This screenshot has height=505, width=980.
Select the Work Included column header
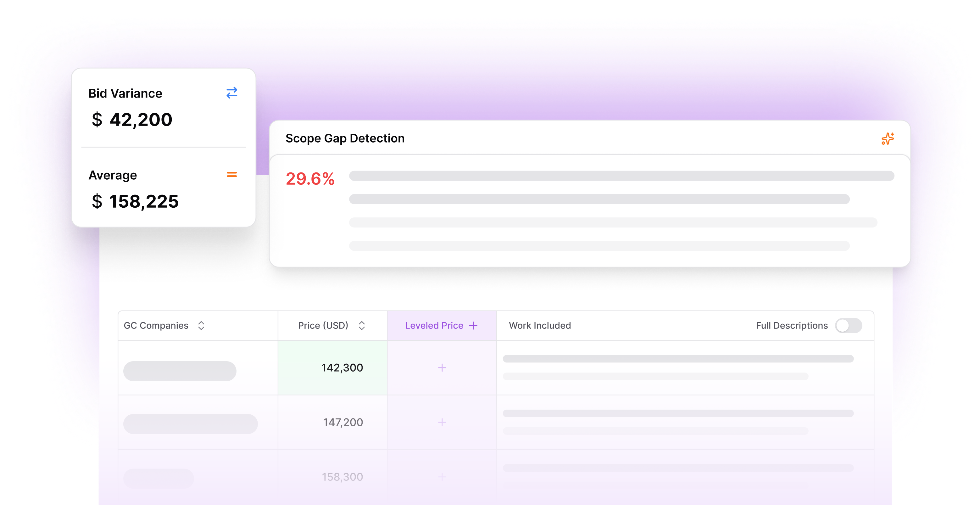pyautogui.click(x=539, y=326)
